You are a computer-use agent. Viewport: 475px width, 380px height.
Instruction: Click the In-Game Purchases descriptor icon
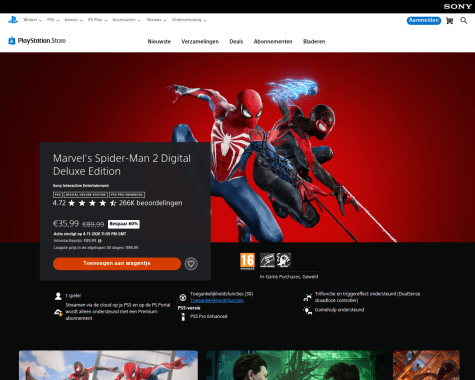[x=267, y=260]
